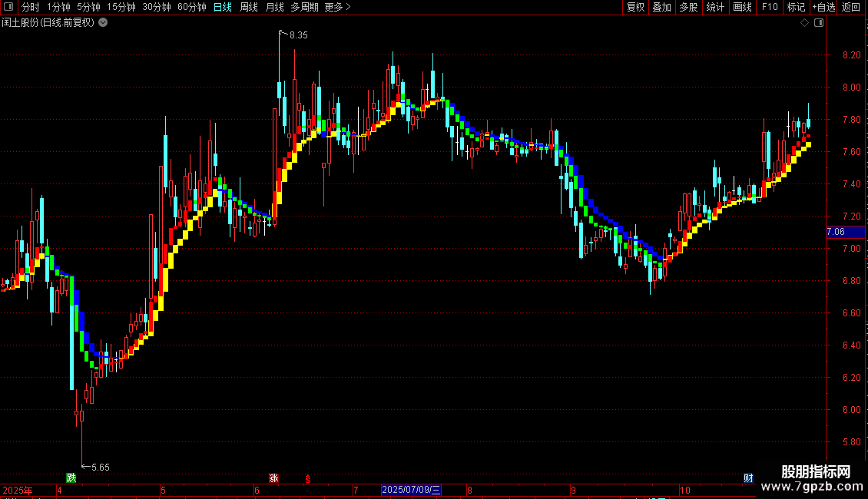
Task: Click the green 跌 event marker
Action: pyautogui.click(x=71, y=478)
